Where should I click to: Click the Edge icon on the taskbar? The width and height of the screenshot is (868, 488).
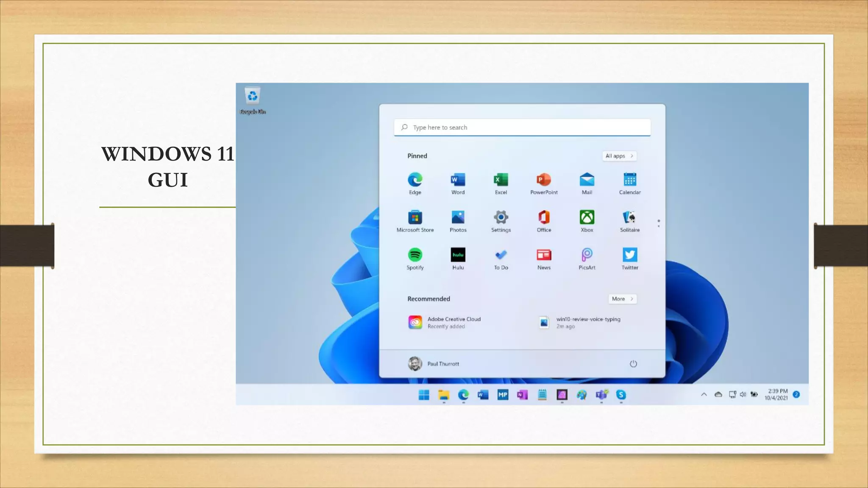point(463,395)
